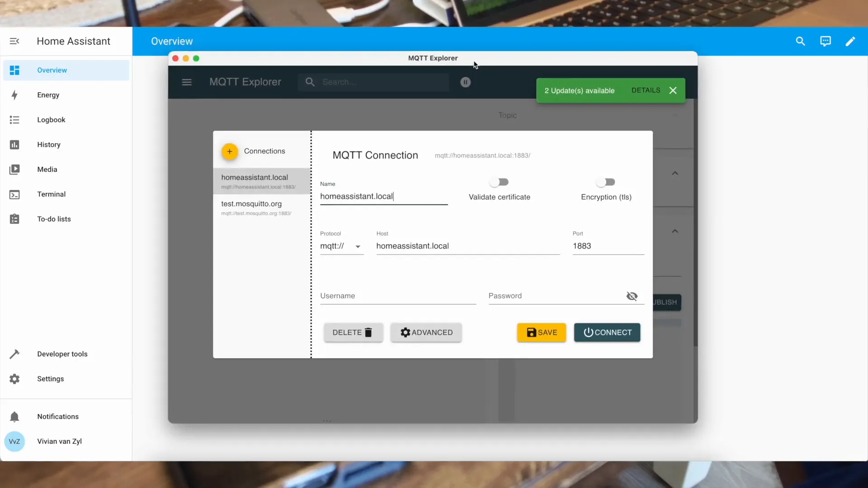Click the Port field showing 1883

[x=608, y=246]
